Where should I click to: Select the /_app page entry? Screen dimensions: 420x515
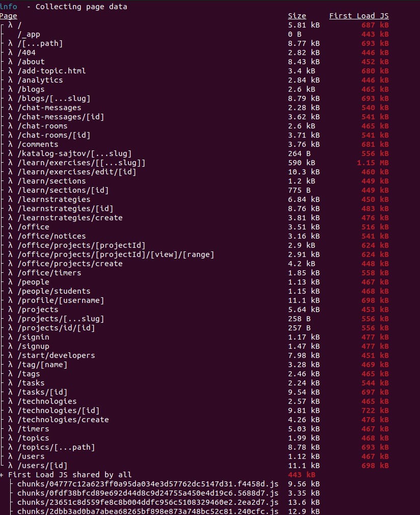click(x=29, y=34)
